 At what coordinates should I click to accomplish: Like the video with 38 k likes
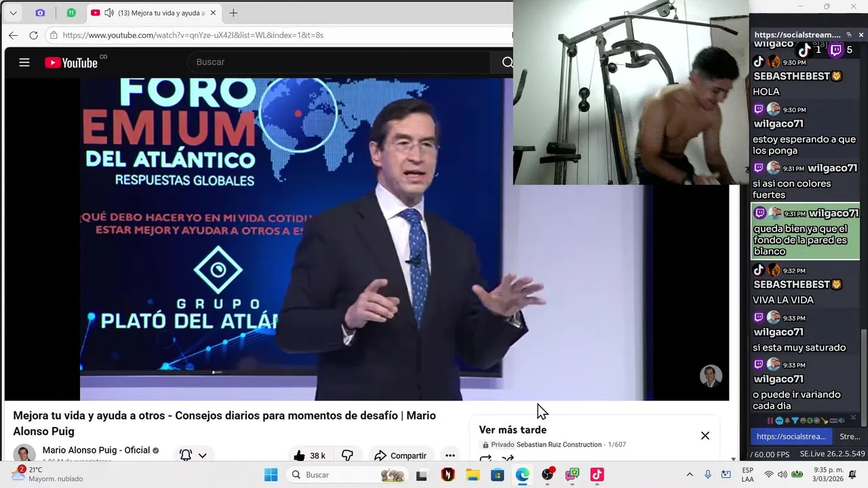click(x=309, y=455)
